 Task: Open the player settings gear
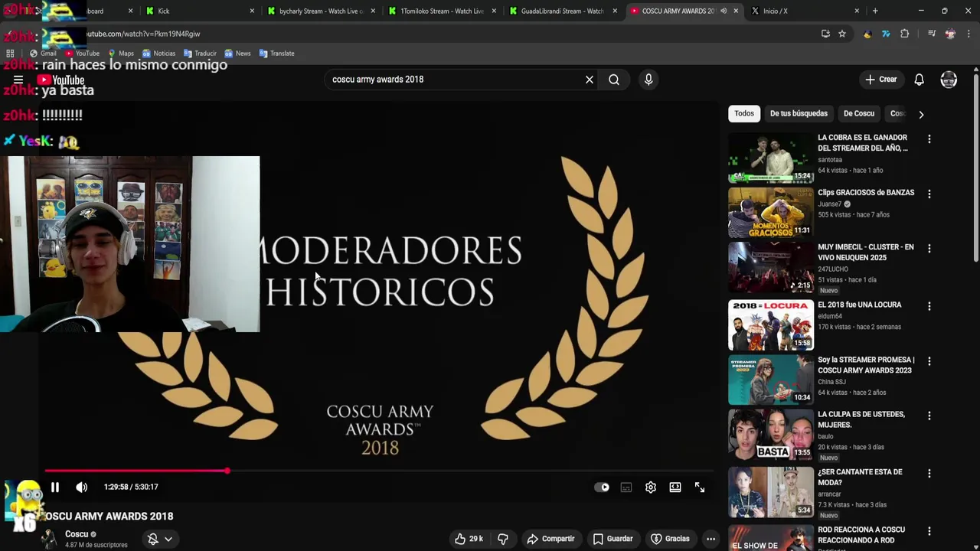pos(651,487)
